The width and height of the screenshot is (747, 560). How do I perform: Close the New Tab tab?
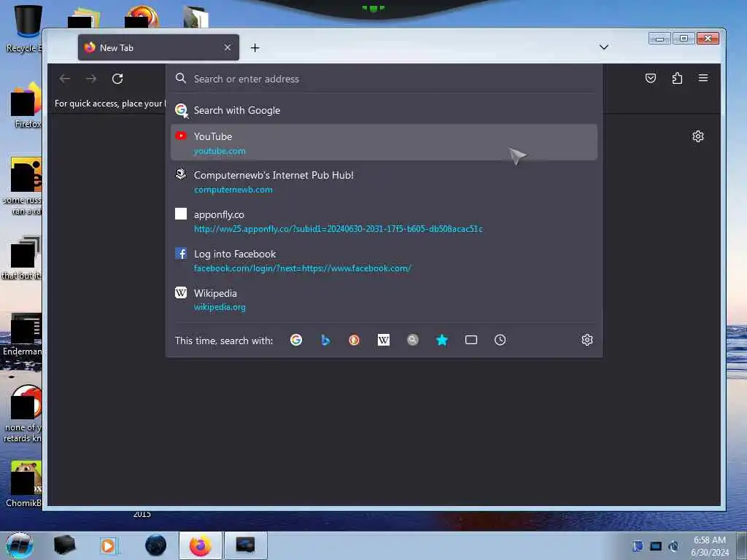pyautogui.click(x=228, y=47)
